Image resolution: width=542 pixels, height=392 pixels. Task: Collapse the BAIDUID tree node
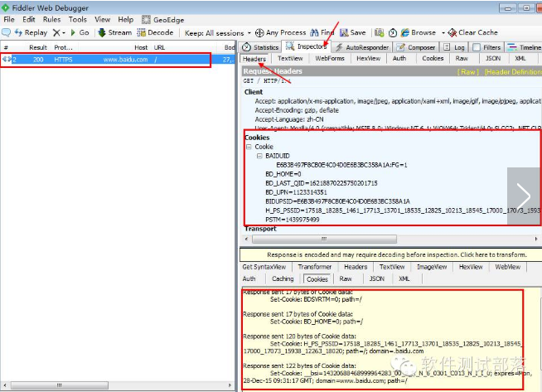click(x=259, y=156)
